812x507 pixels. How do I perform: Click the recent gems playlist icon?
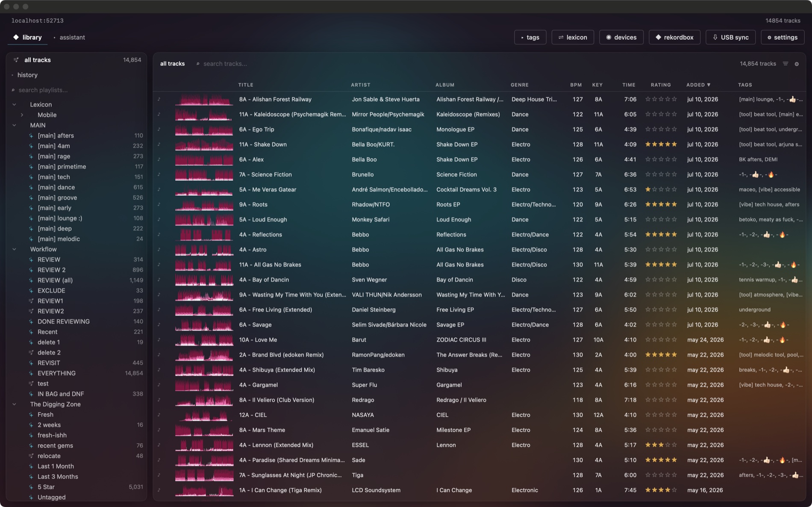tap(31, 445)
